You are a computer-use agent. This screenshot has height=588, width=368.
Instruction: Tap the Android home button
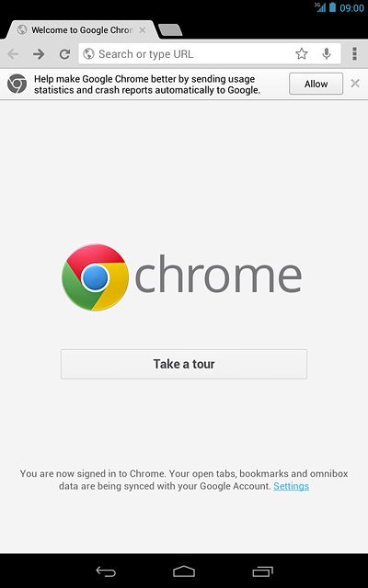(184, 571)
